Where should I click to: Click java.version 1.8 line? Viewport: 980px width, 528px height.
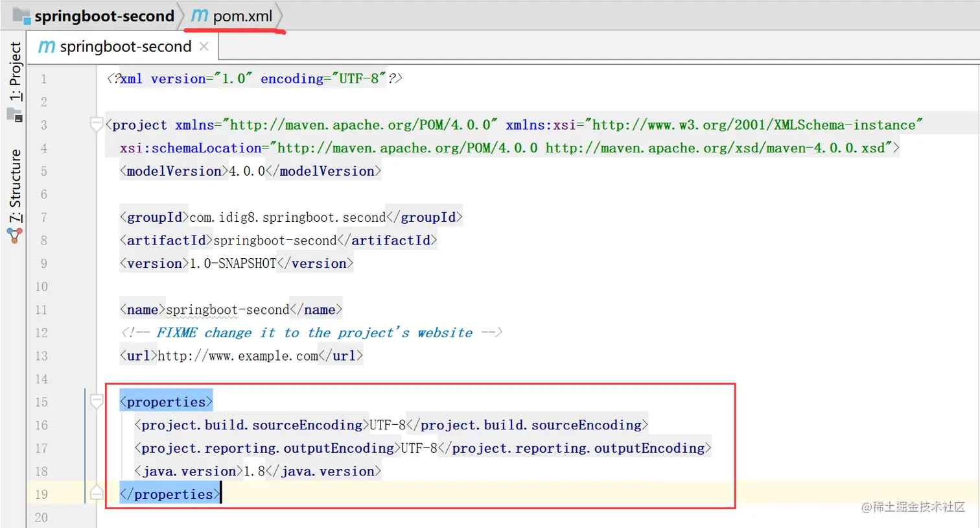coord(257,472)
